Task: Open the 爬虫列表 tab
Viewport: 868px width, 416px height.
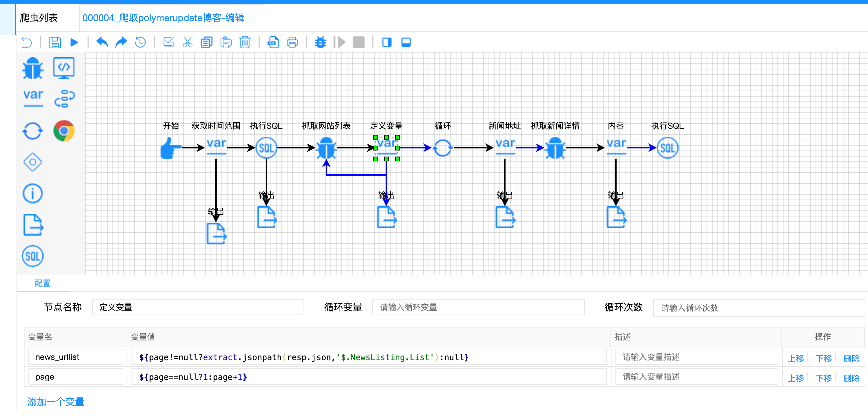Action: [39, 18]
